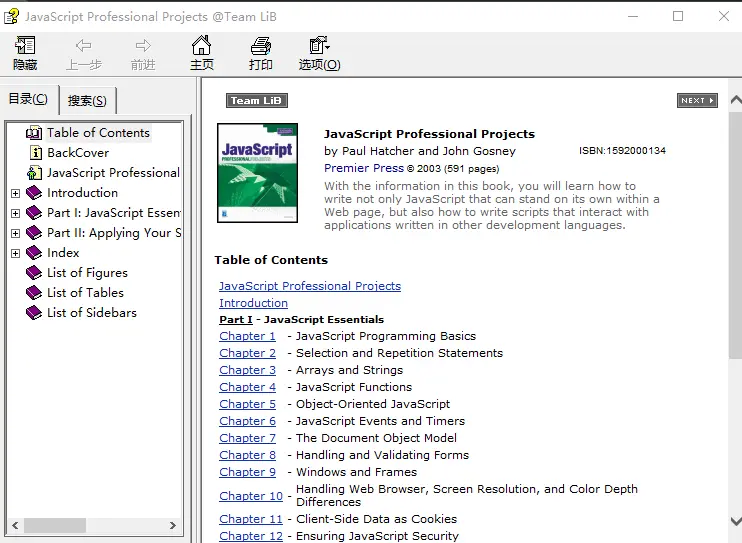Open the Premier Press publisher link
Viewport: 742px width, 543px height.
click(x=363, y=168)
